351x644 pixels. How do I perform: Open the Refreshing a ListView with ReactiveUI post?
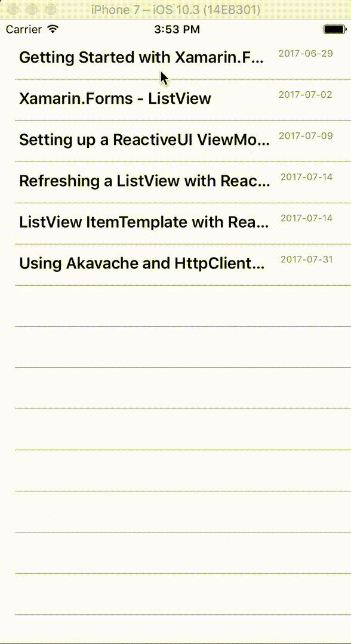click(x=143, y=181)
